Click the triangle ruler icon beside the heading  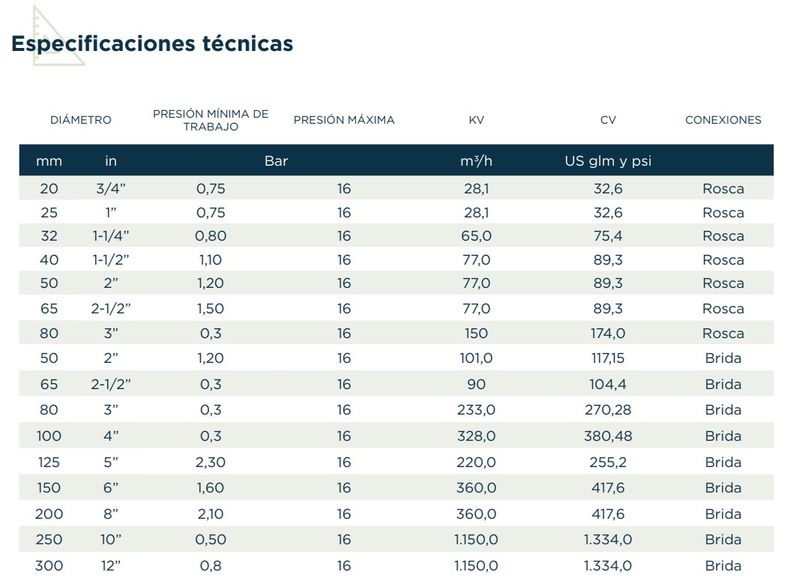56,34
